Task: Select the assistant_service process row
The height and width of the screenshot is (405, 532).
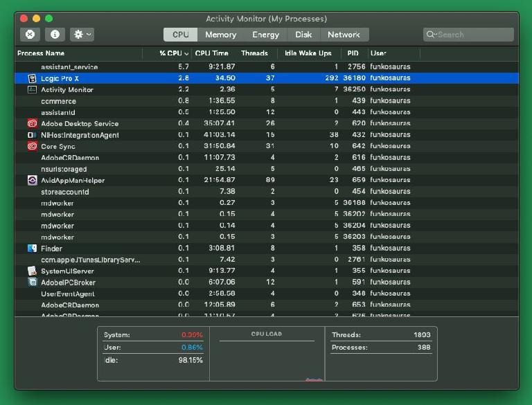Action: [x=267, y=67]
